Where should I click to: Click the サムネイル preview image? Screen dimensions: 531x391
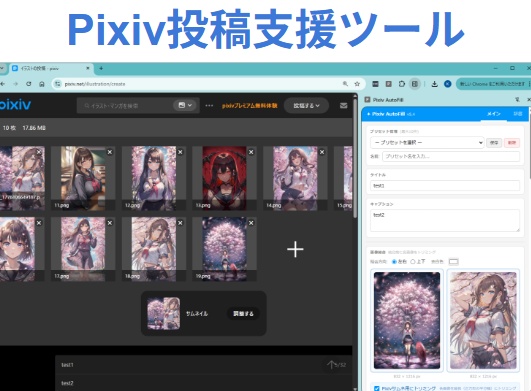pyautogui.click(x=164, y=313)
